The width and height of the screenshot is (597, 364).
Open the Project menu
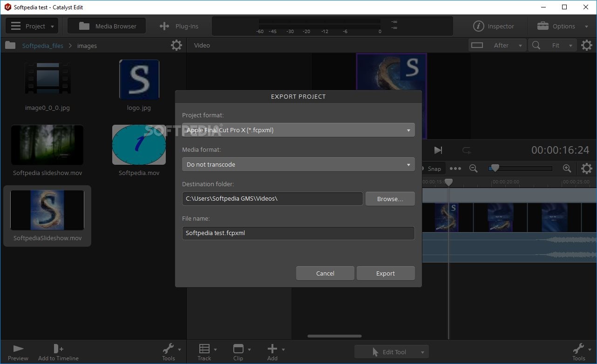point(32,26)
